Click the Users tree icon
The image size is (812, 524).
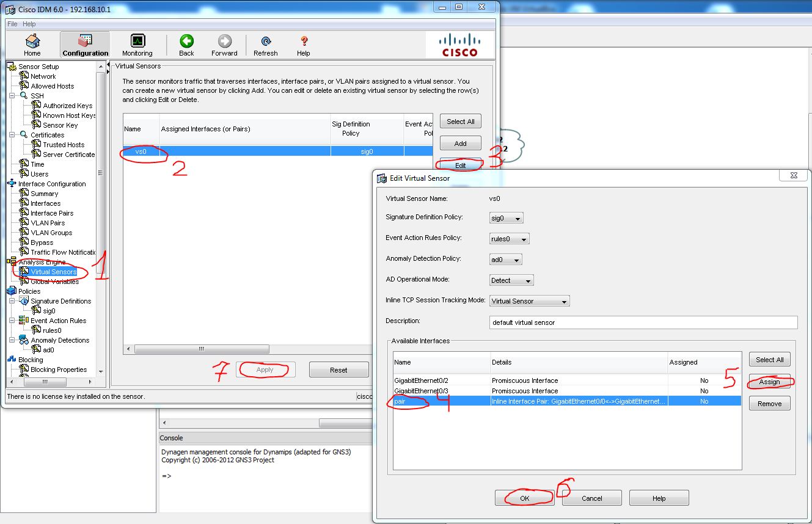(24, 173)
